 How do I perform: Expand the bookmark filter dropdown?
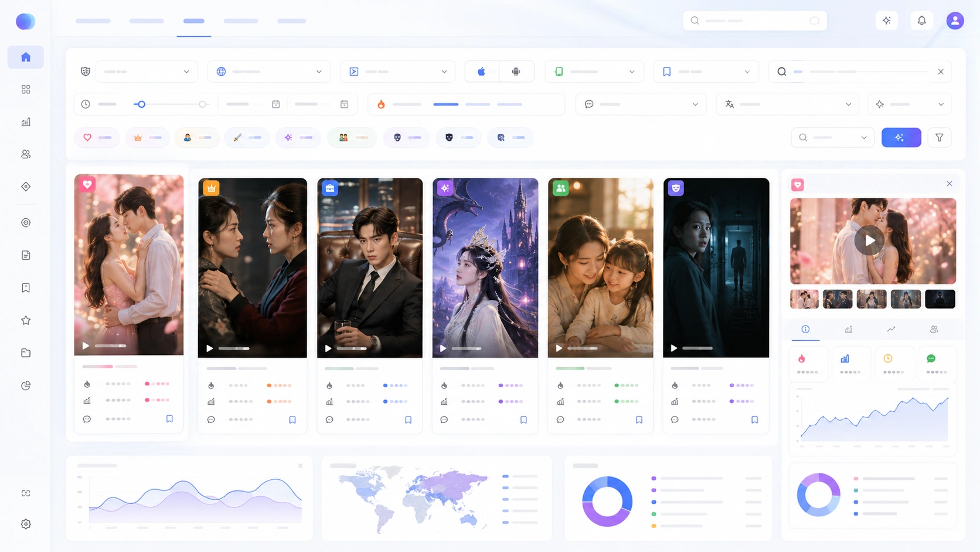click(706, 72)
